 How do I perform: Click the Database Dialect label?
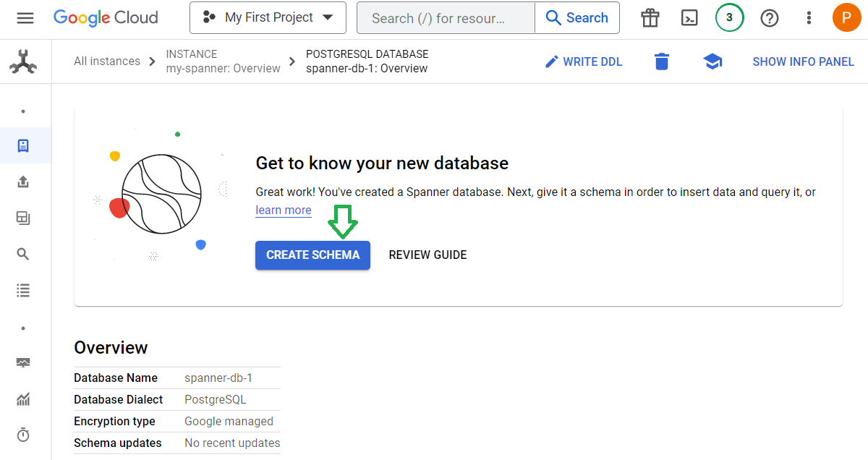(x=119, y=399)
